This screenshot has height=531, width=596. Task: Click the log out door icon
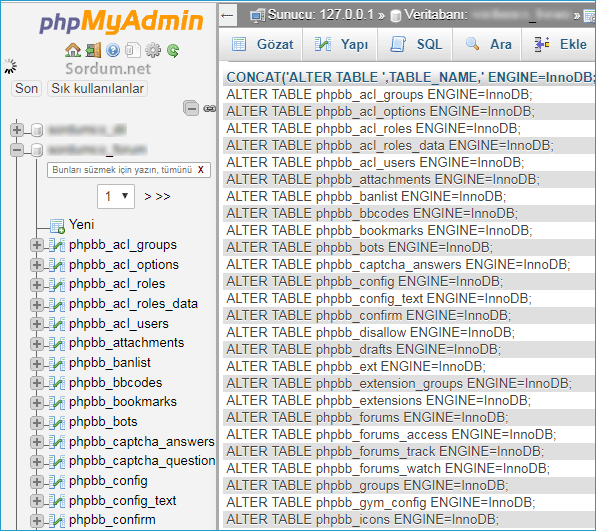tap(93, 50)
